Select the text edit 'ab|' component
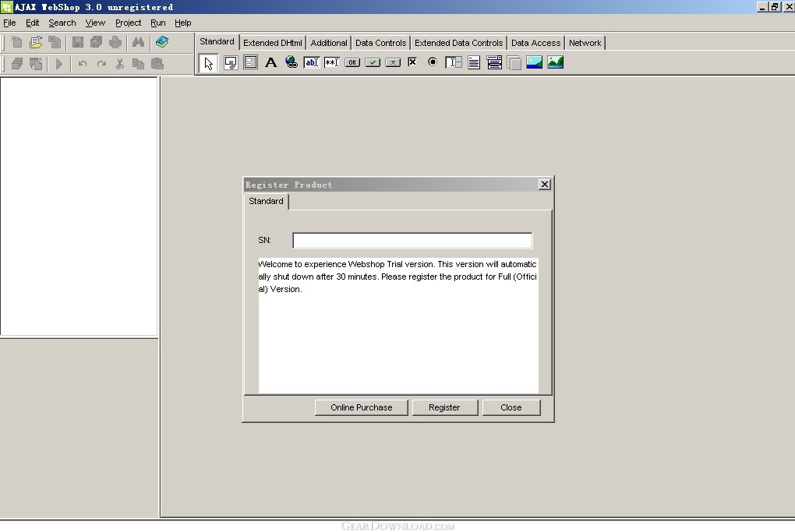This screenshot has height=532, width=795. [x=311, y=62]
